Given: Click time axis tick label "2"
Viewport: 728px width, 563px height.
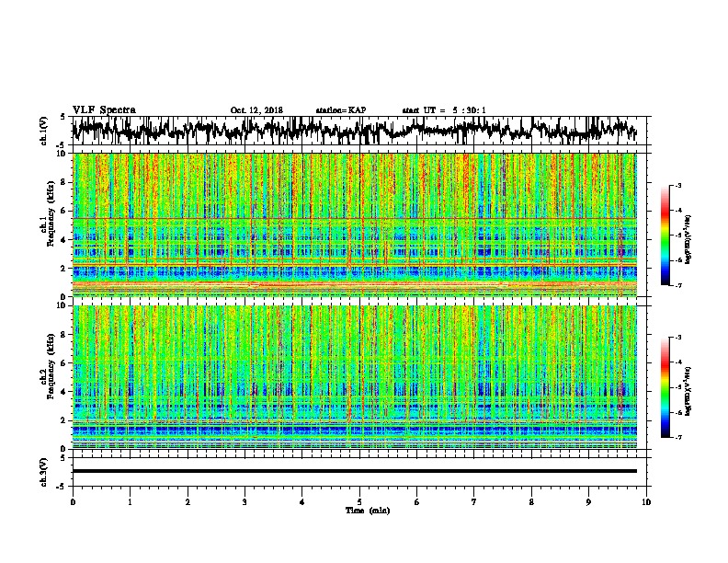Looking at the screenshot, I should click(188, 502).
